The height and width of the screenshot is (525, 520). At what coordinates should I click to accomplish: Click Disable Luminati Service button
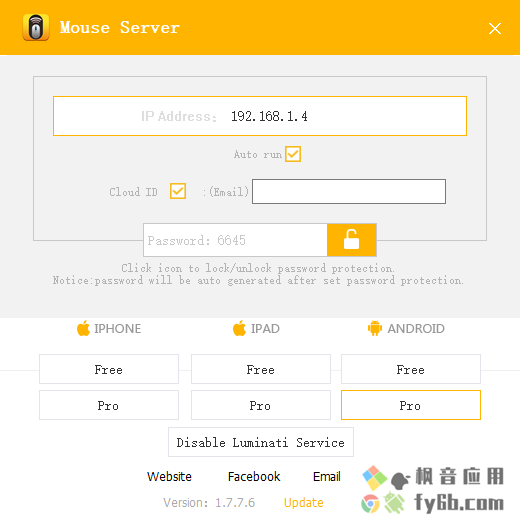(x=261, y=442)
